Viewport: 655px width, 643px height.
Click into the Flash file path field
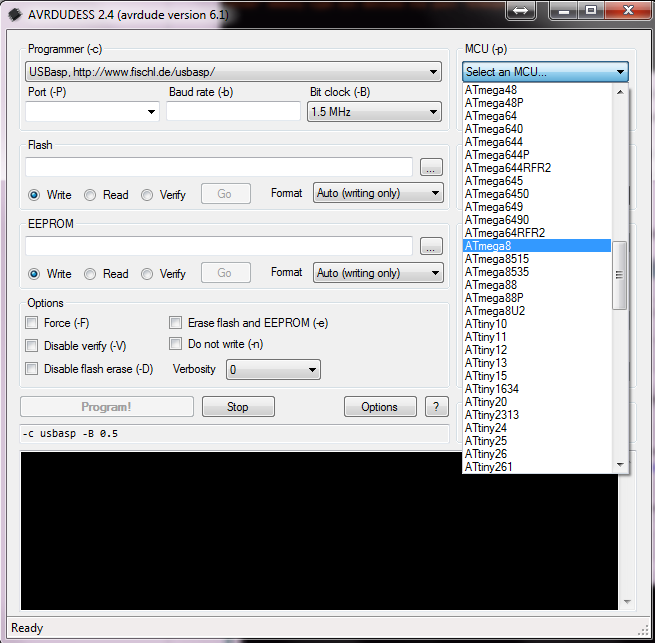(x=219, y=167)
